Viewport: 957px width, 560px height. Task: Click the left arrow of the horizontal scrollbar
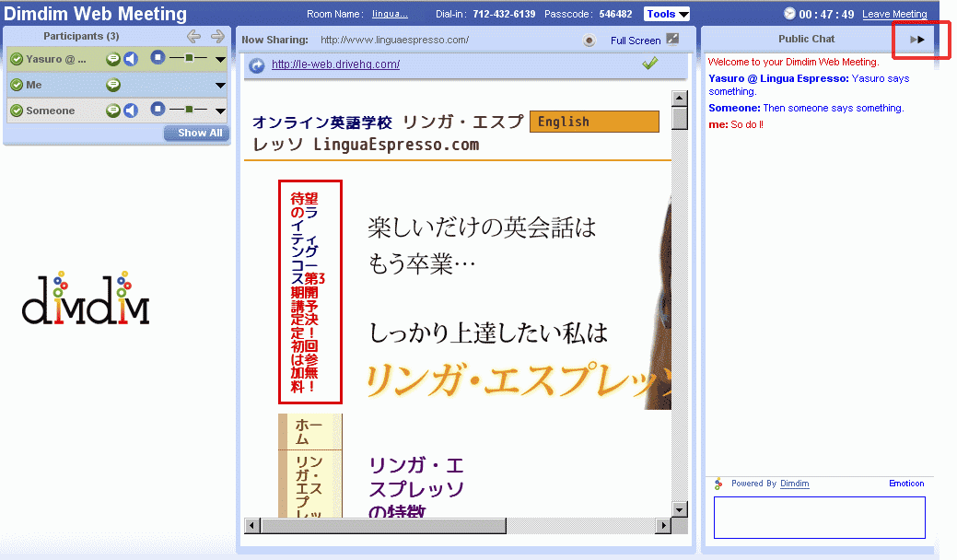pos(252,525)
